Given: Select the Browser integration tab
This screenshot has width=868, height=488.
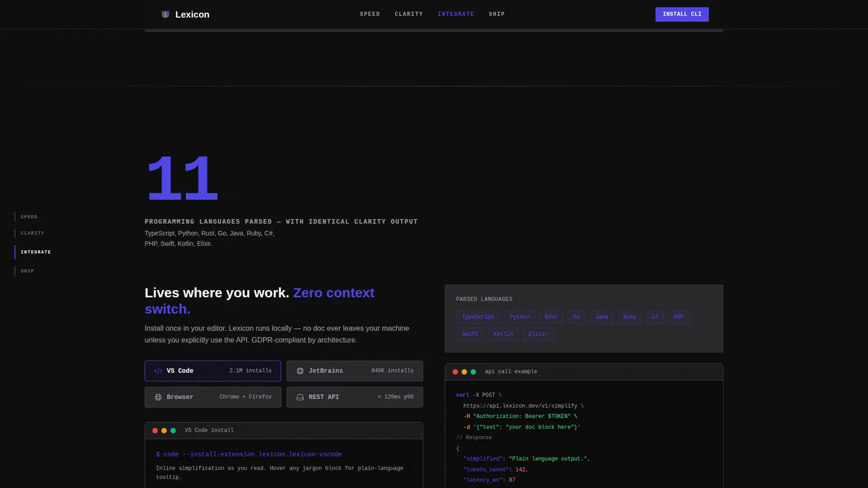Looking at the screenshot, I should [x=212, y=397].
